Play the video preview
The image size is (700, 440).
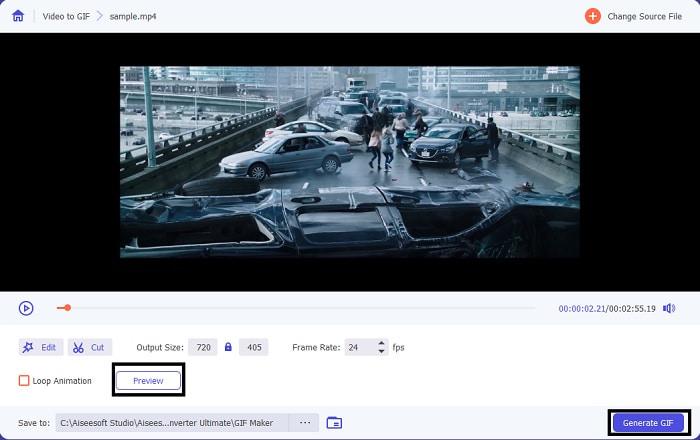point(26,308)
